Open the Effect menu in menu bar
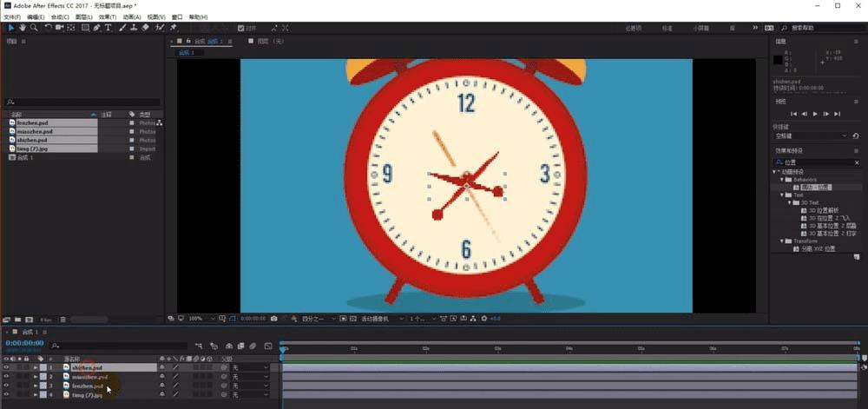 (108, 17)
